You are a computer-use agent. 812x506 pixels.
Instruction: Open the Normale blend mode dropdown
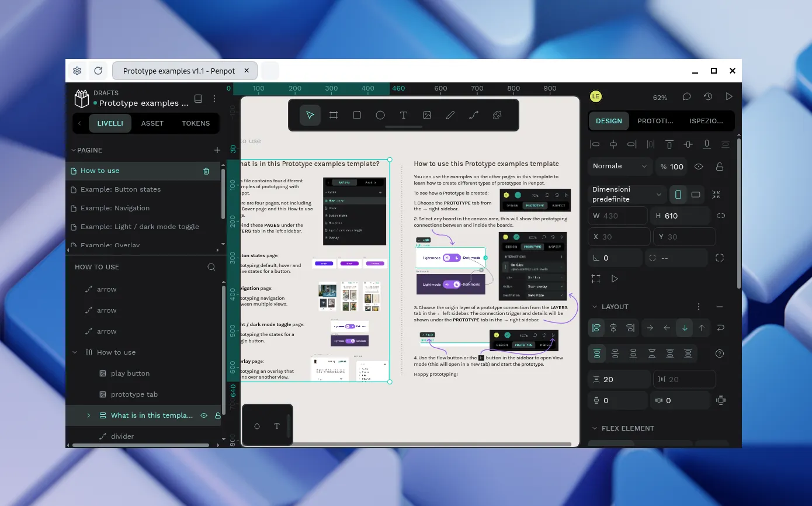click(x=619, y=167)
